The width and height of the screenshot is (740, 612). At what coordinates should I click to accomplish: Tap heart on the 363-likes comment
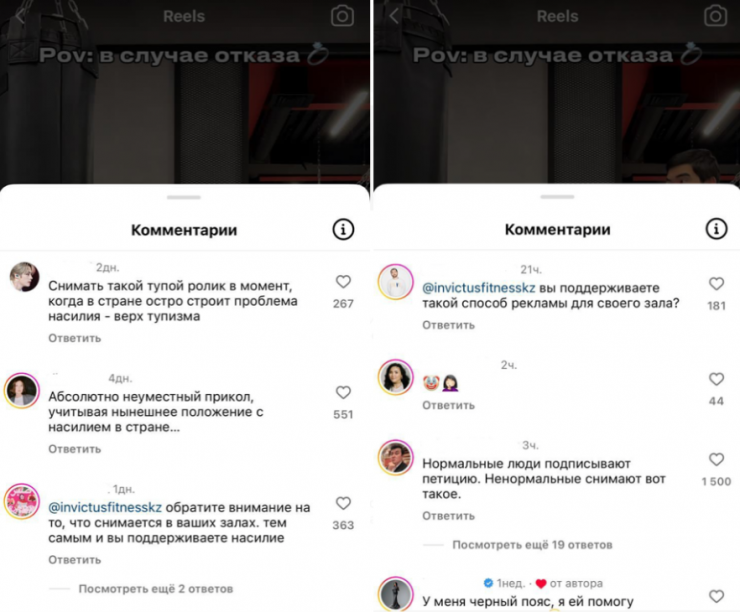pyautogui.click(x=343, y=503)
